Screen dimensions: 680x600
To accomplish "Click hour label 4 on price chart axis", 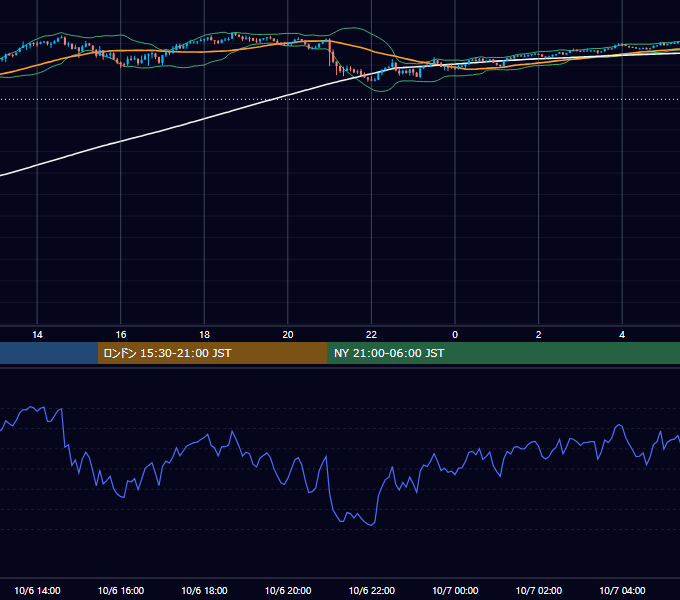I will (622, 335).
